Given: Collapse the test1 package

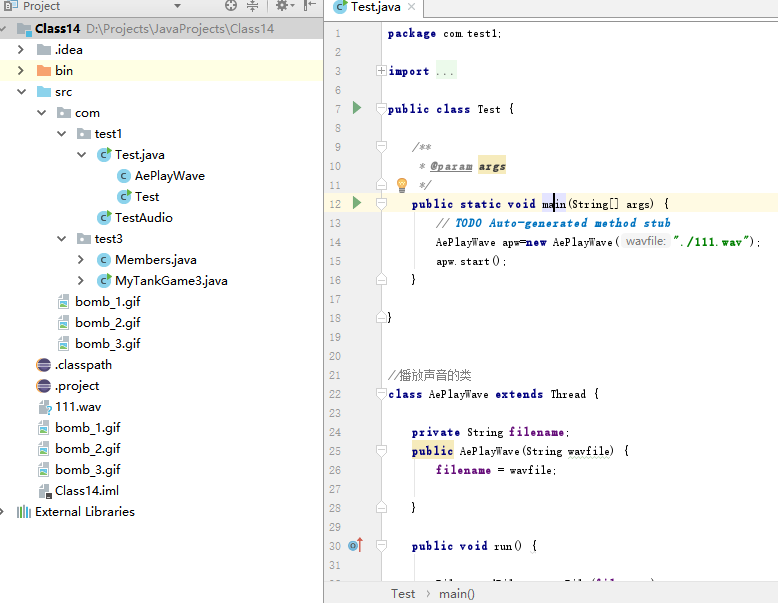Looking at the screenshot, I should [62, 134].
